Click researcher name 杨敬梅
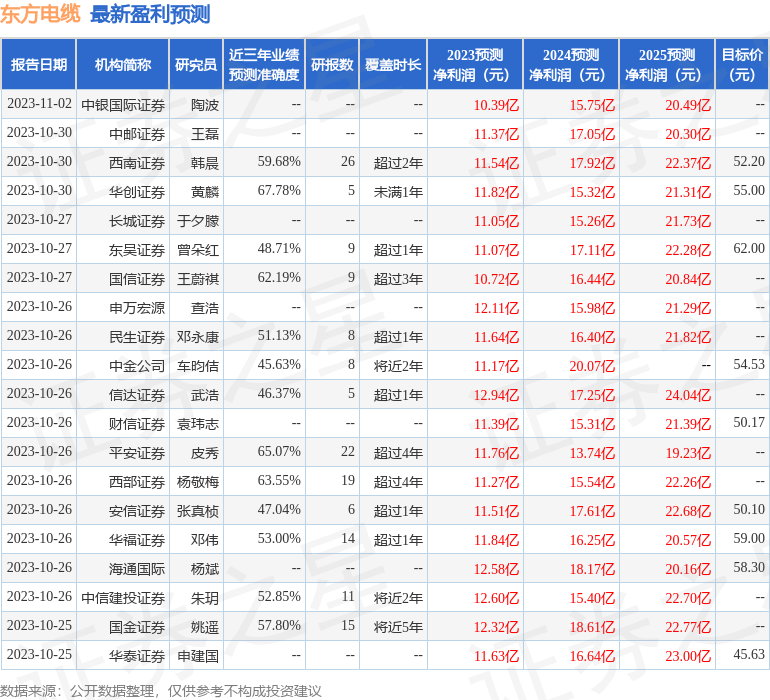770x700 pixels. [x=198, y=481]
